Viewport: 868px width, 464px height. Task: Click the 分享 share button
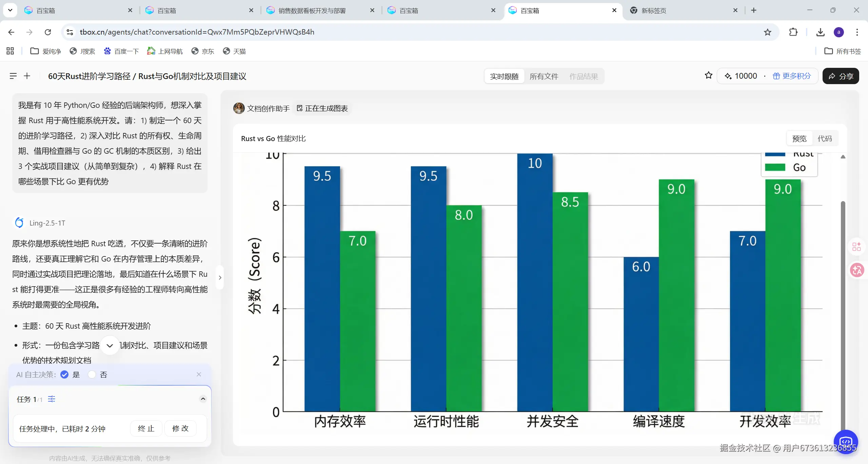(x=841, y=76)
